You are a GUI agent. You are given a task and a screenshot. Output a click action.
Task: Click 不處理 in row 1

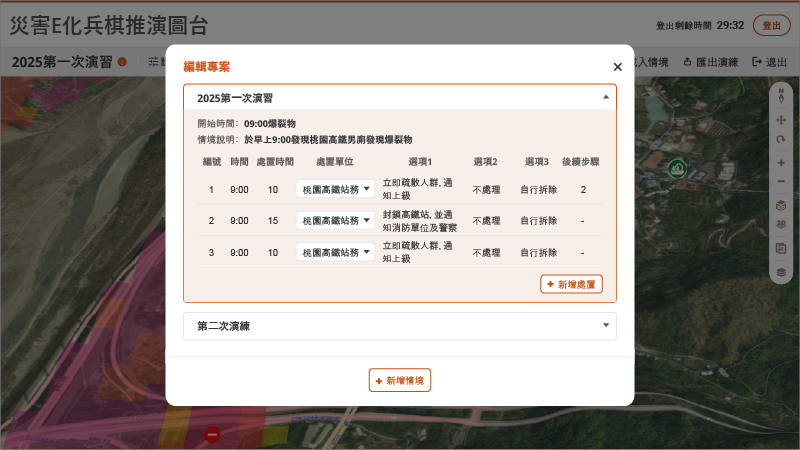tap(486, 190)
